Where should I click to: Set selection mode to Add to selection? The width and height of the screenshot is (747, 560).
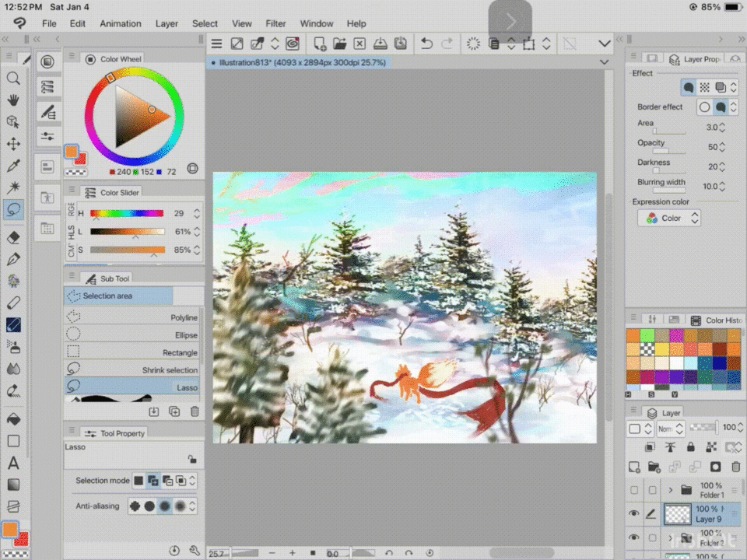pyautogui.click(x=153, y=481)
